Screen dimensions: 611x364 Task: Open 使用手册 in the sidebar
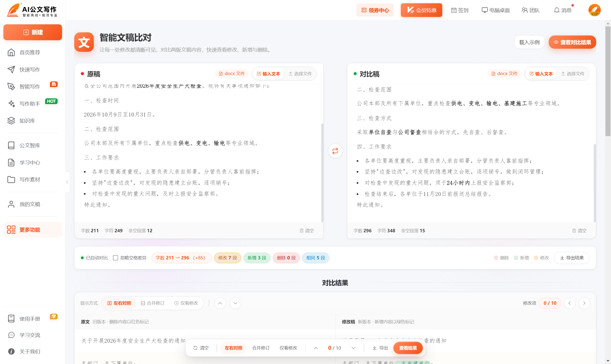point(33,319)
